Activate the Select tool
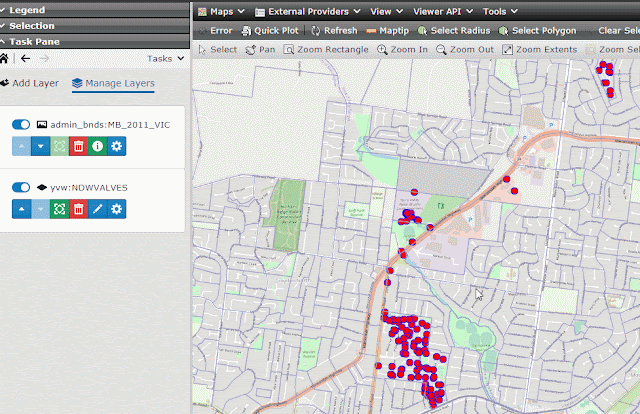Viewport: 640px width, 414px height. [x=218, y=50]
